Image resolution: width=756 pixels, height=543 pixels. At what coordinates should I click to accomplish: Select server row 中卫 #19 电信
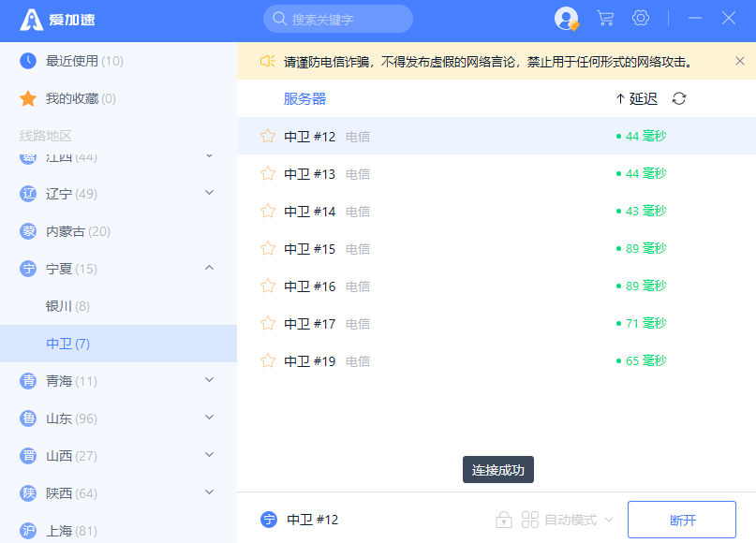(497, 360)
